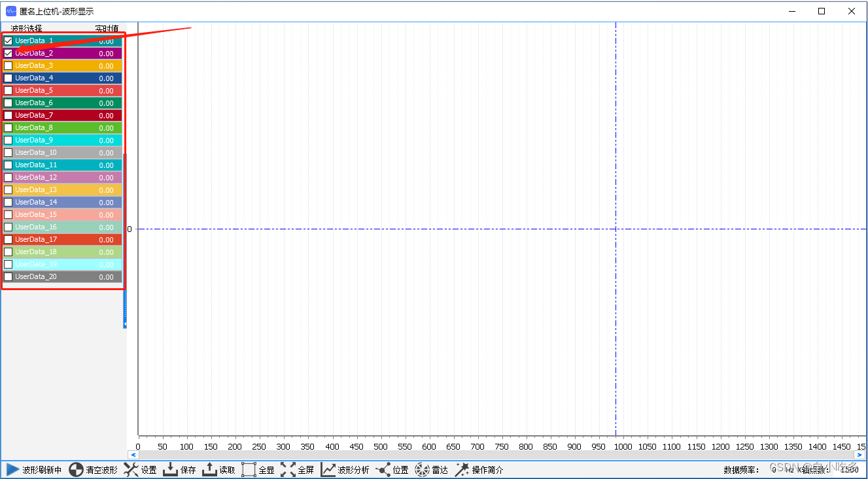
Task: Click the 1500 X-axis points input
Action: click(849, 470)
